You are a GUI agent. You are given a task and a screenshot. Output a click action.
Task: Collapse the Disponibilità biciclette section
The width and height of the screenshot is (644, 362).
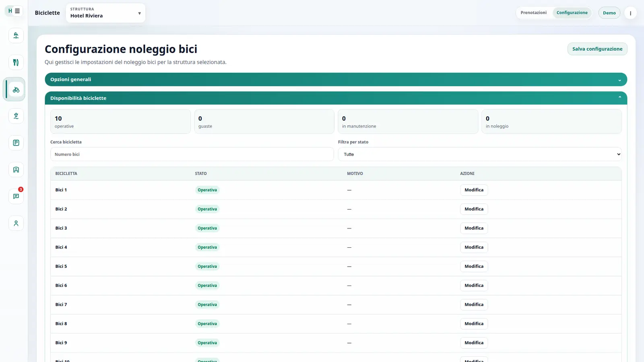coord(336,98)
